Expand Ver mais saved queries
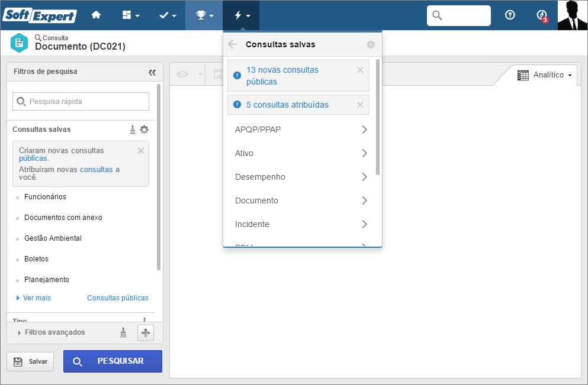 coord(34,298)
